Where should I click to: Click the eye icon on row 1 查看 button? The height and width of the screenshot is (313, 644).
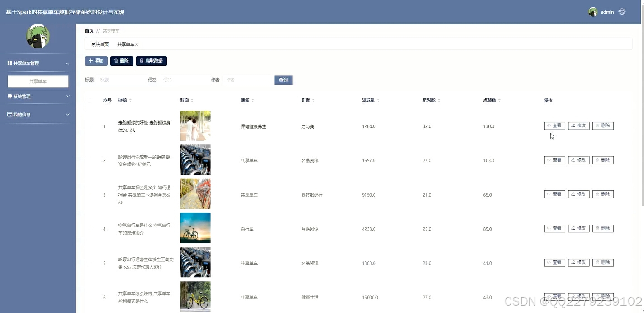pos(549,125)
